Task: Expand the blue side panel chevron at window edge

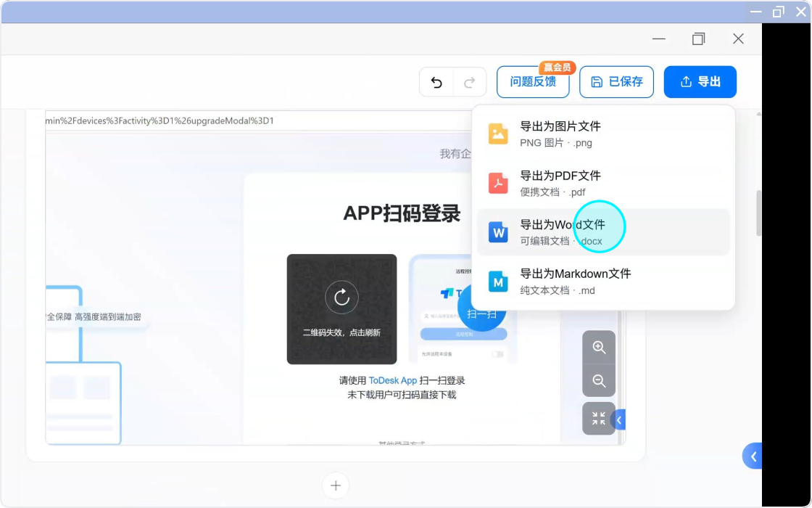Action: 753,456
